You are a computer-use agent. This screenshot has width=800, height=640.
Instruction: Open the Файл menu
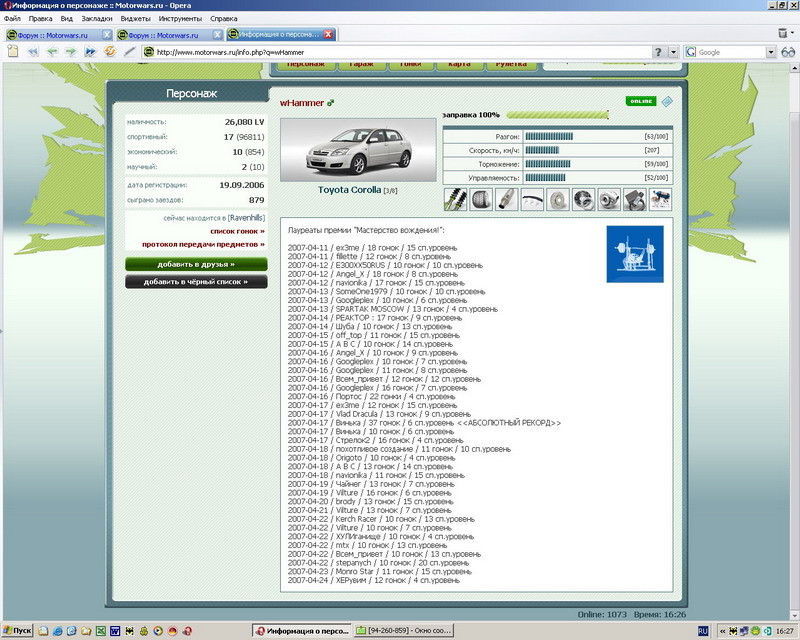coord(12,19)
